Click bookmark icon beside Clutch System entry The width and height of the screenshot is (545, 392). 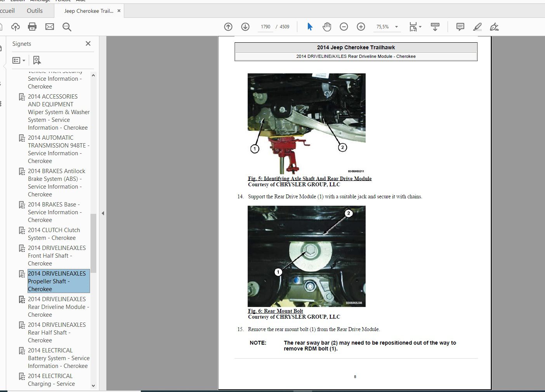tap(22, 230)
